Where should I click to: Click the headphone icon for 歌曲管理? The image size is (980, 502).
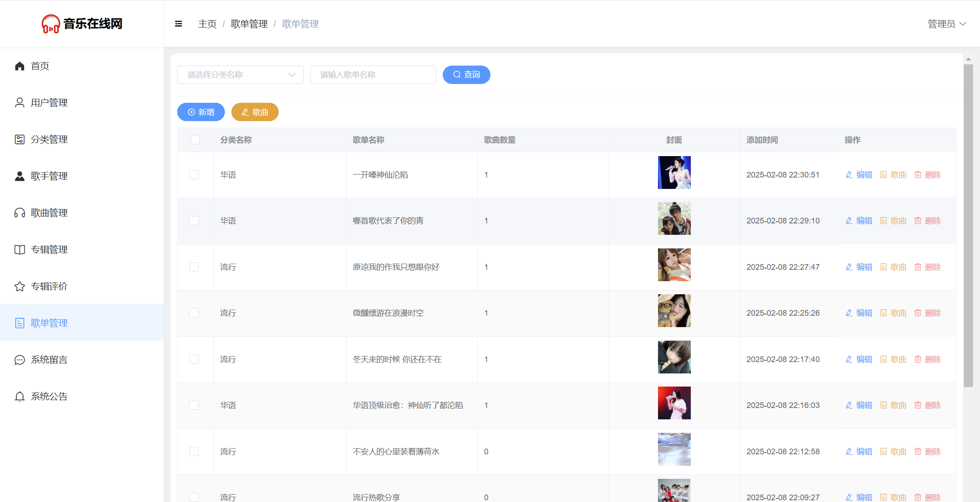coord(20,213)
